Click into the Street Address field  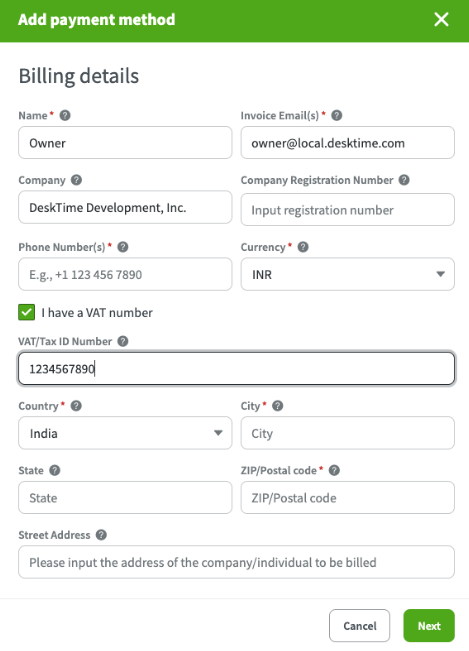(x=236, y=562)
